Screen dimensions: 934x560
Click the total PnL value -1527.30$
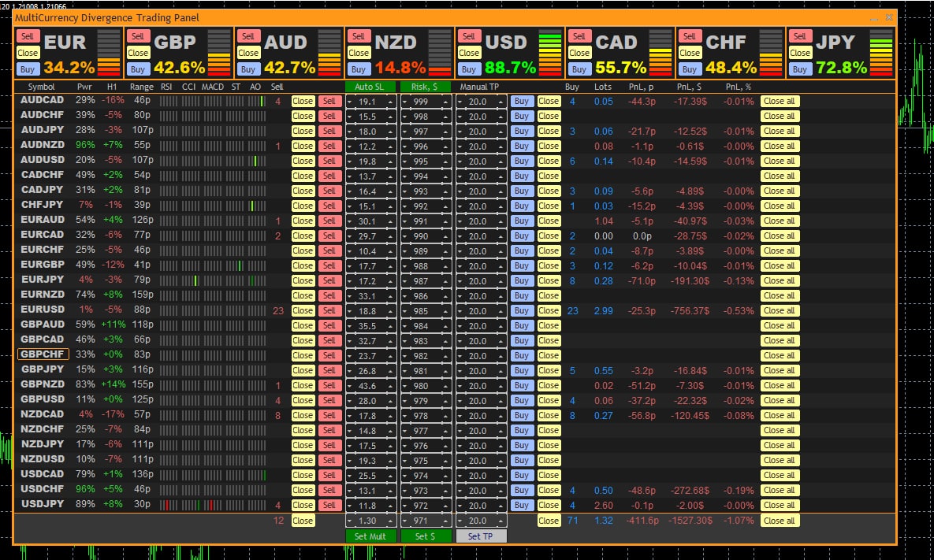tap(690, 521)
